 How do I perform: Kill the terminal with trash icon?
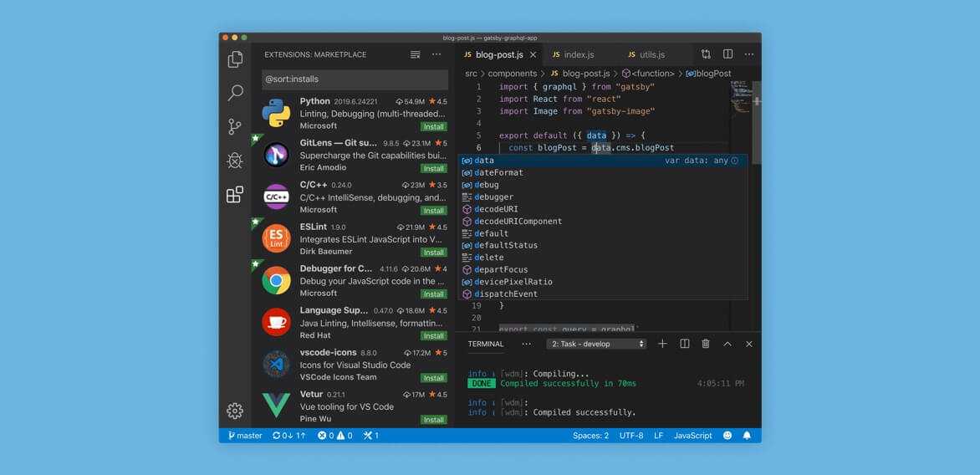[706, 344]
